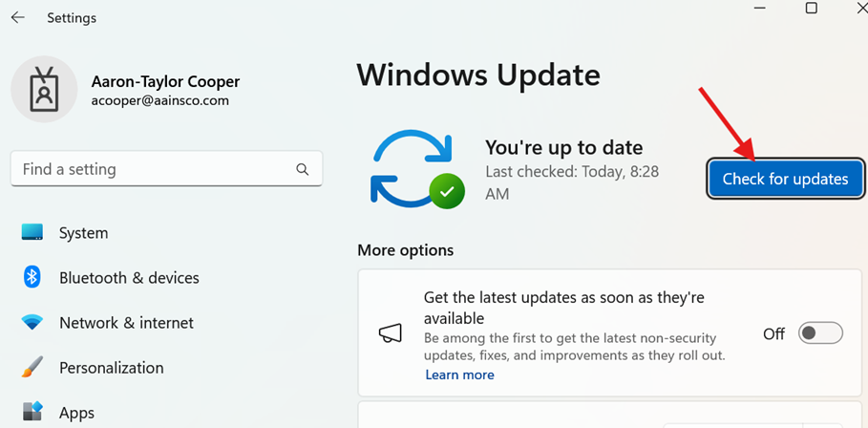Click the Bluetooth icon in sidebar
Image resolution: width=868 pixels, height=428 pixels.
(x=32, y=278)
